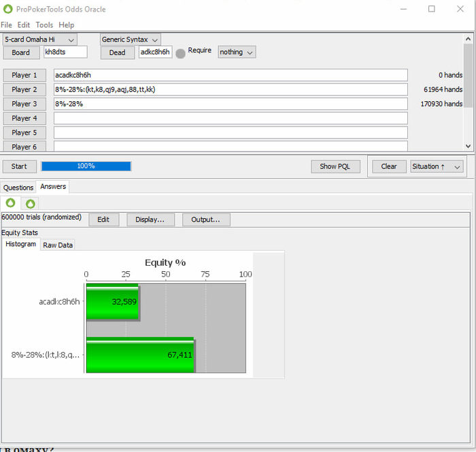The image size is (476, 452).
Task: Open the Tools menu
Action: (x=44, y=25)
